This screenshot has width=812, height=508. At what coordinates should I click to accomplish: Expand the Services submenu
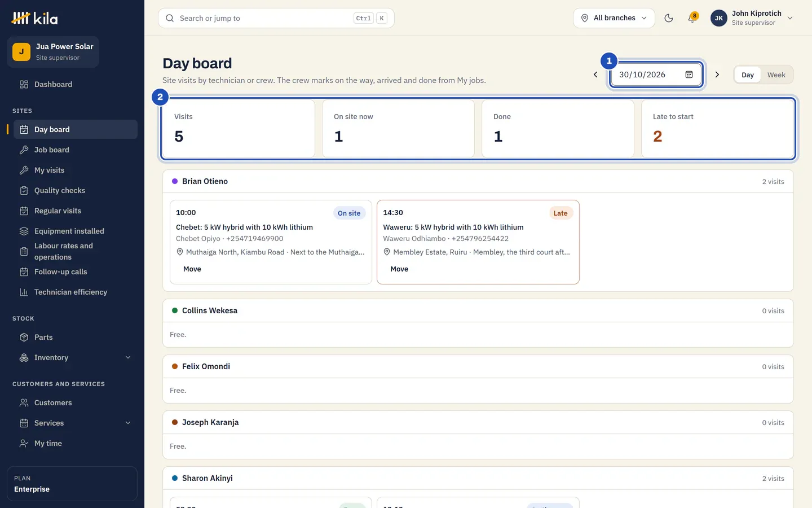pyautogui.click(x=128, y=423)
